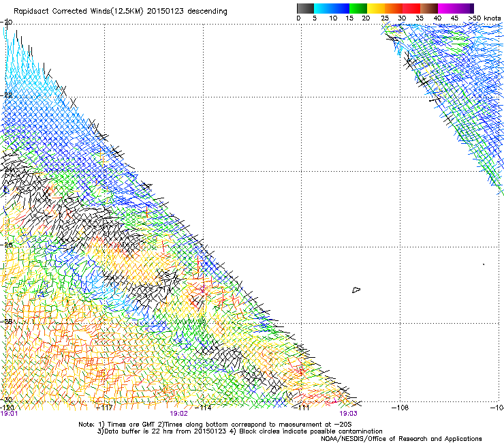Click the '-22' latitude axis label
This screenshot has height=443, width=504.
pos(6,95)
